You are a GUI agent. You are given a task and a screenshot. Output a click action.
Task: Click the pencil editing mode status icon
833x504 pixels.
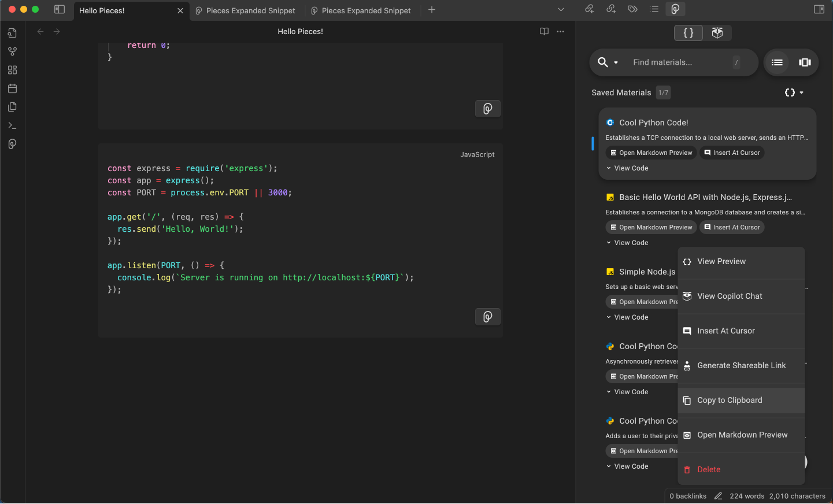(x=718, y=496)
